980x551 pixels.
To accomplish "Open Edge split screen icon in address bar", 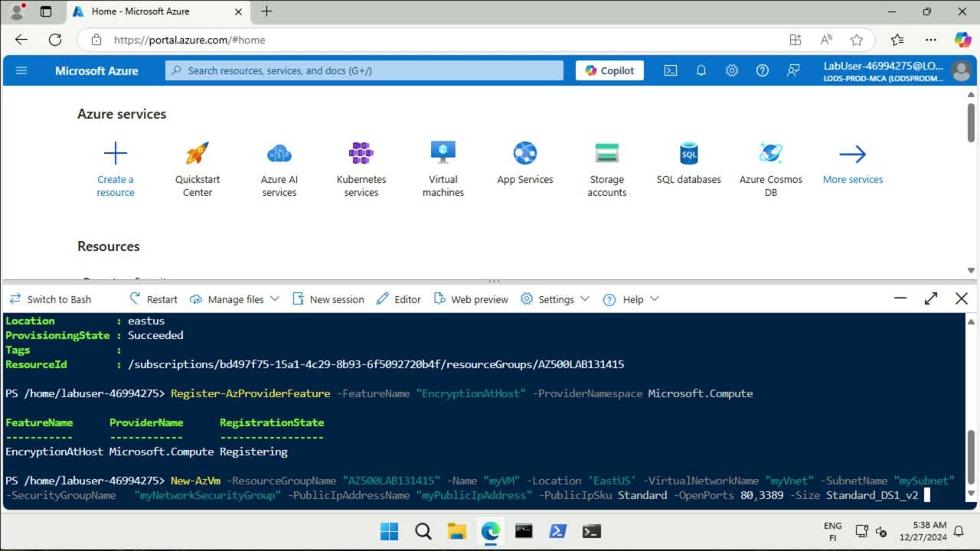I will click(x=795, y=40).
